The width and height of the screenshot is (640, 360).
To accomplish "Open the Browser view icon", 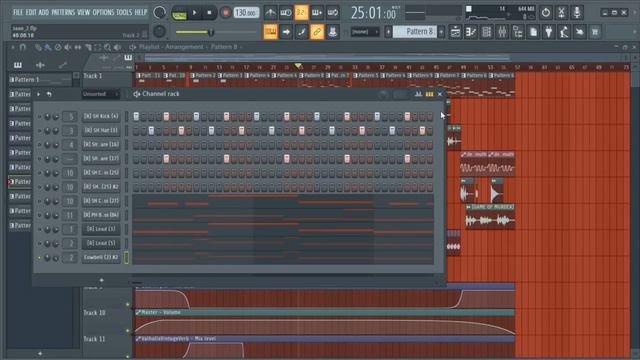I will click(x=518, y=32).
